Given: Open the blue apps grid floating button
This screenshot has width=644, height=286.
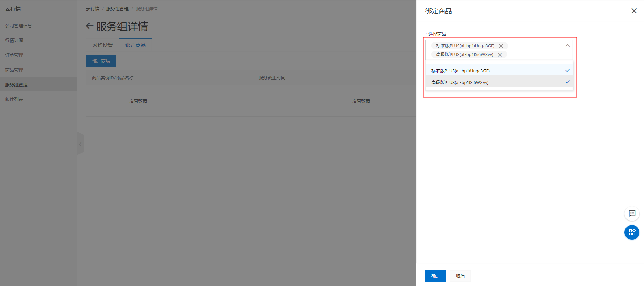Looking at the screenshot, I should click(x=632, y=232).
